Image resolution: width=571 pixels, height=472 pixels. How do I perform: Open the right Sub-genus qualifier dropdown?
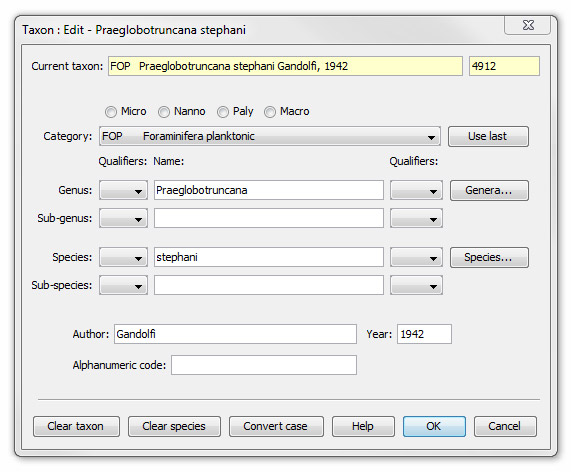(x=416, y=219)
